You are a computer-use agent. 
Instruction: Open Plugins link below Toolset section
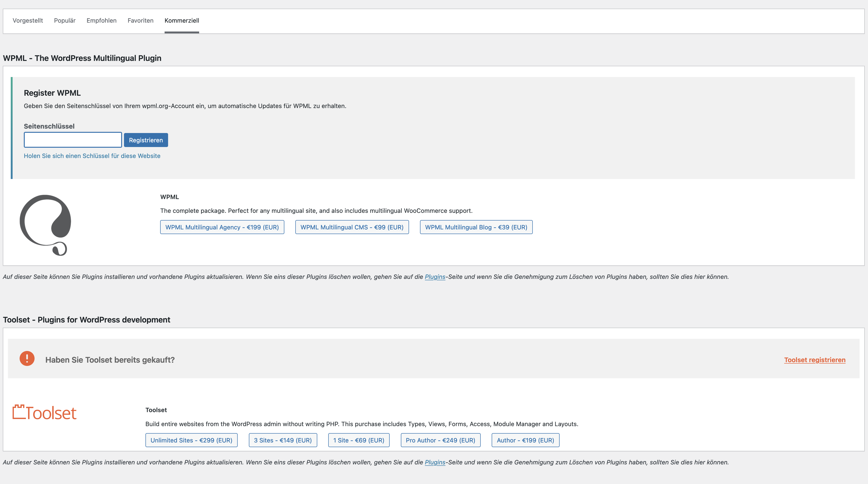[435, 462]
